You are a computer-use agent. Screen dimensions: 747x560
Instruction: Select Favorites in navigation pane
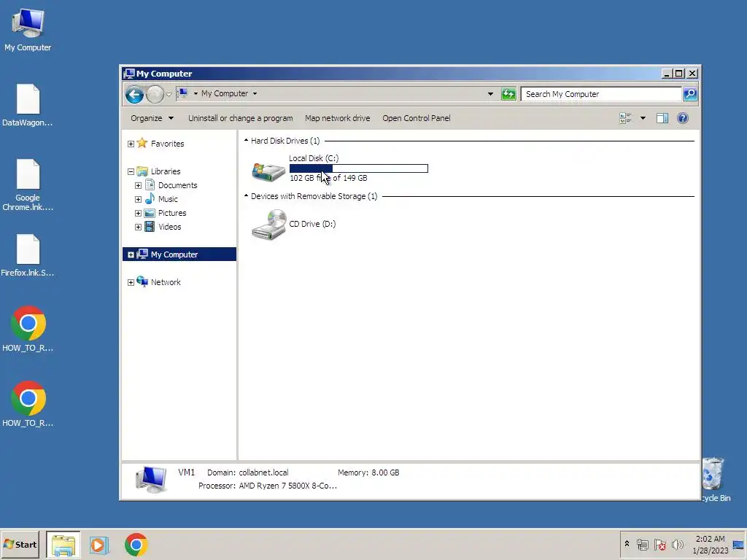167,144
